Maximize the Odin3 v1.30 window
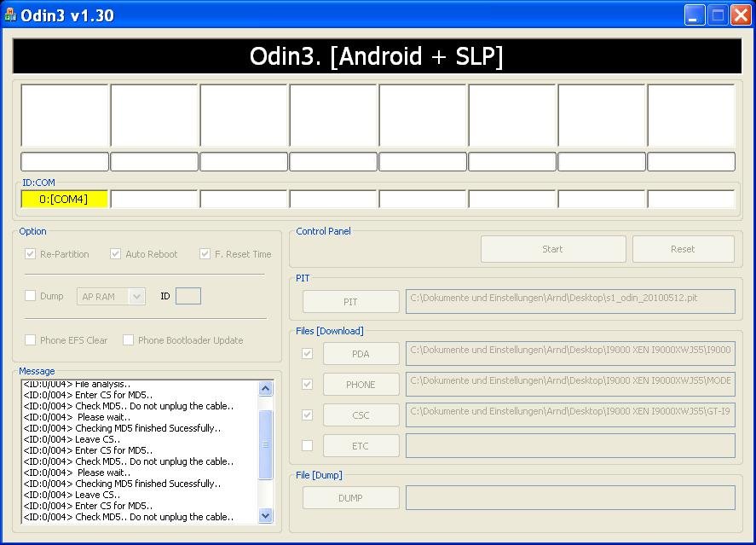The image size is (756, 545). point(718,15)
